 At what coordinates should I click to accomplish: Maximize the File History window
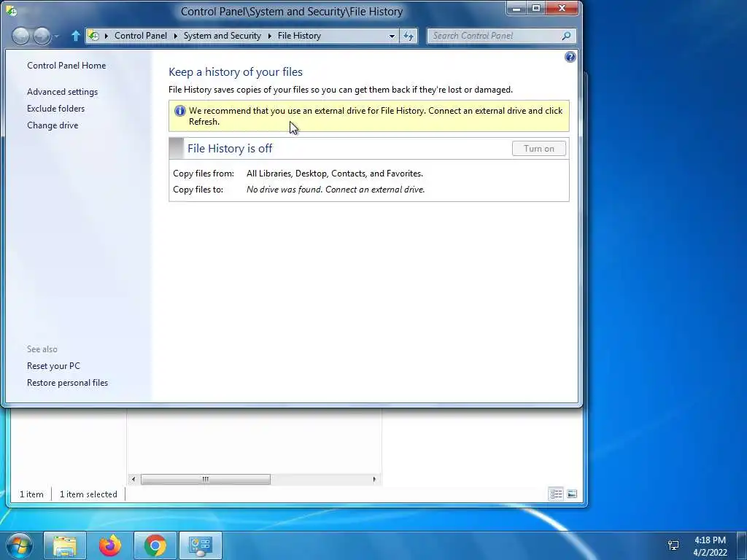535,8
